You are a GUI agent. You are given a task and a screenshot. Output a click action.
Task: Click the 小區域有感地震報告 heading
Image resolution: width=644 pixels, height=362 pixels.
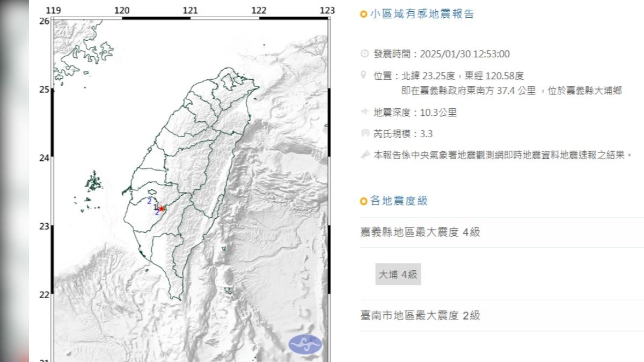click(422, 14)
